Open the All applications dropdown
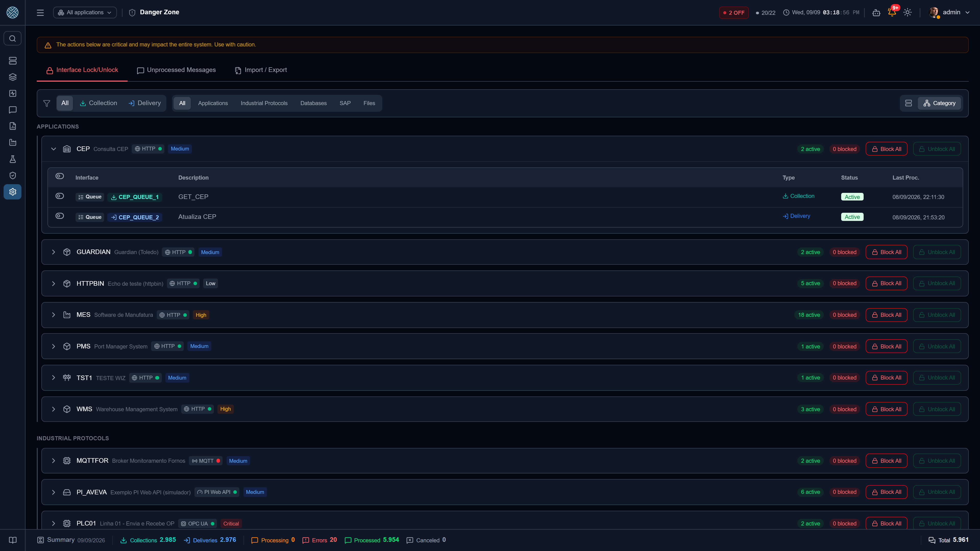 (85, 12)
